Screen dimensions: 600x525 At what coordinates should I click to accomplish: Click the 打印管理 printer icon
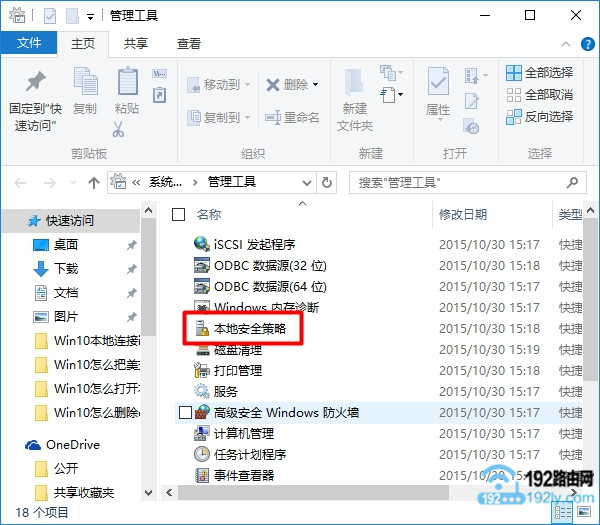[x=202, y=370]
